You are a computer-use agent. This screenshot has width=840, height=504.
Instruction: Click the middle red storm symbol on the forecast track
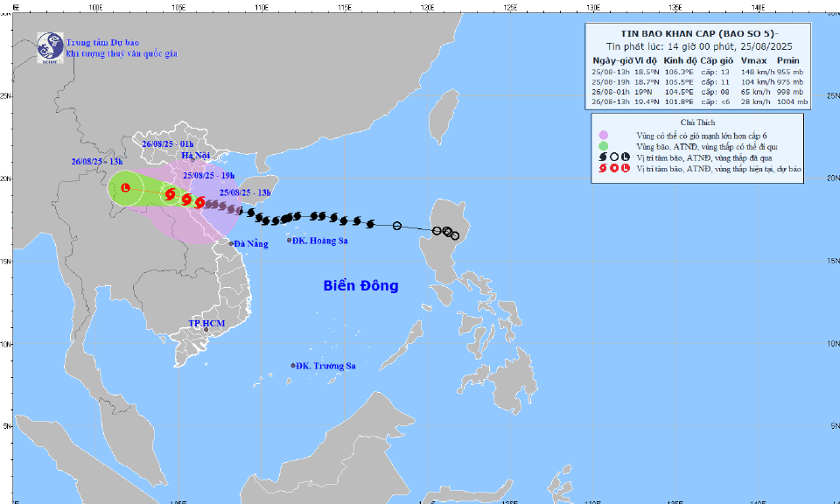(x=185, y=199)
